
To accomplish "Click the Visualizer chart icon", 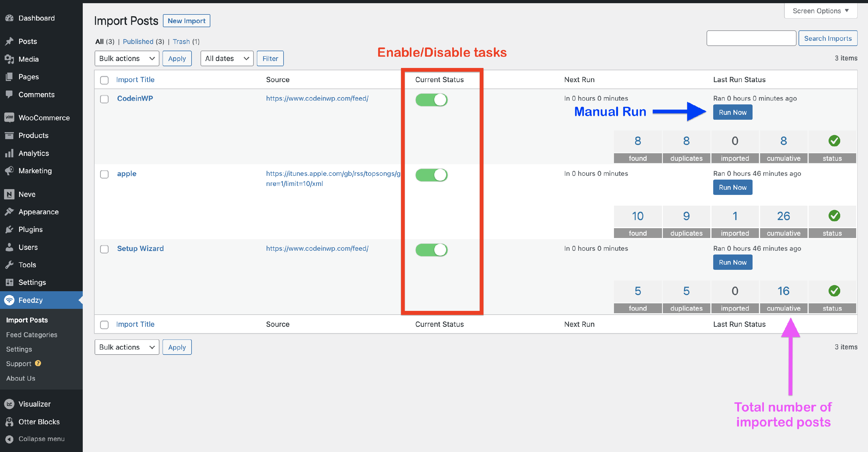I will (9, 404).
